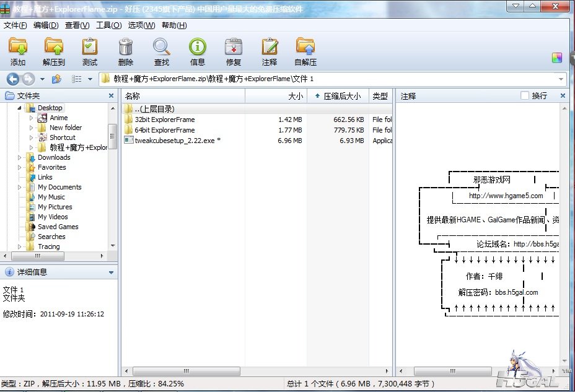Click the colorful skin swatch icon
The height and width of the screenshot is (392, 575).
(x=556, y=58)
